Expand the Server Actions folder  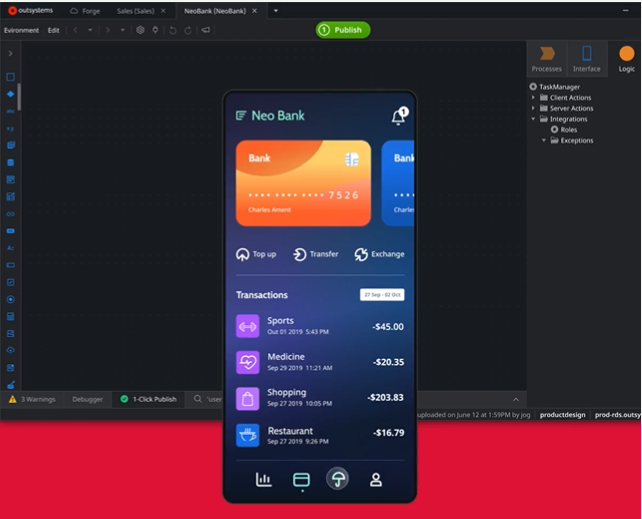coord(534,108)
